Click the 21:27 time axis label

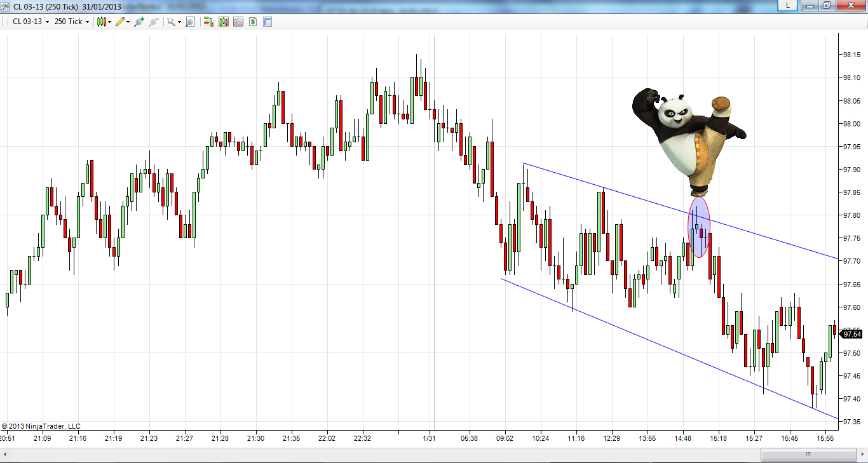point(185,438)
